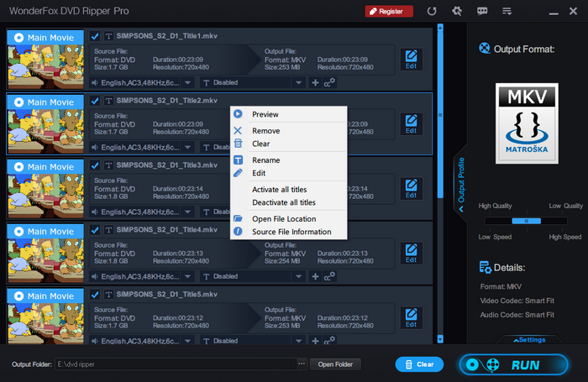Select Main Movie radio for Title4
The image size is (588, 382).
pyautogui.click(x=18, y=232)
